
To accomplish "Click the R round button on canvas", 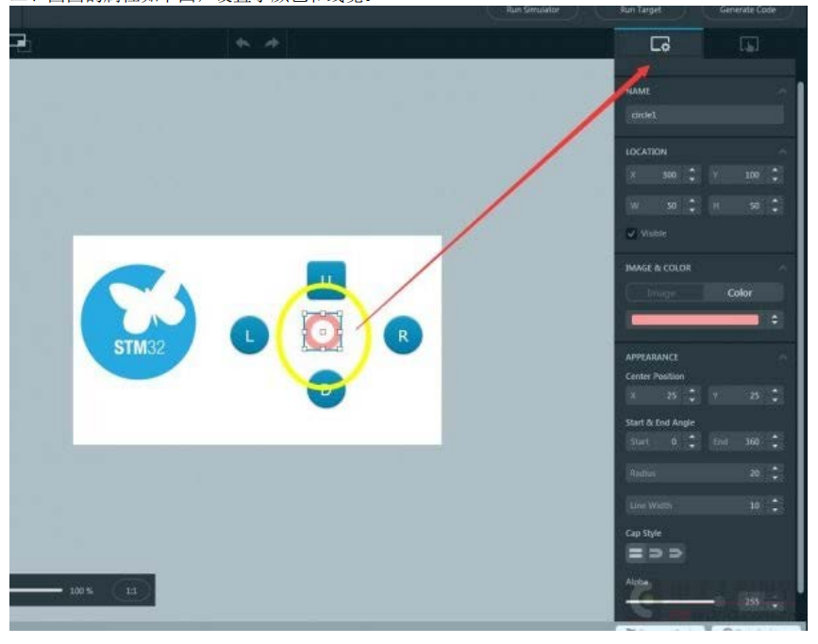I will [403, 336].
